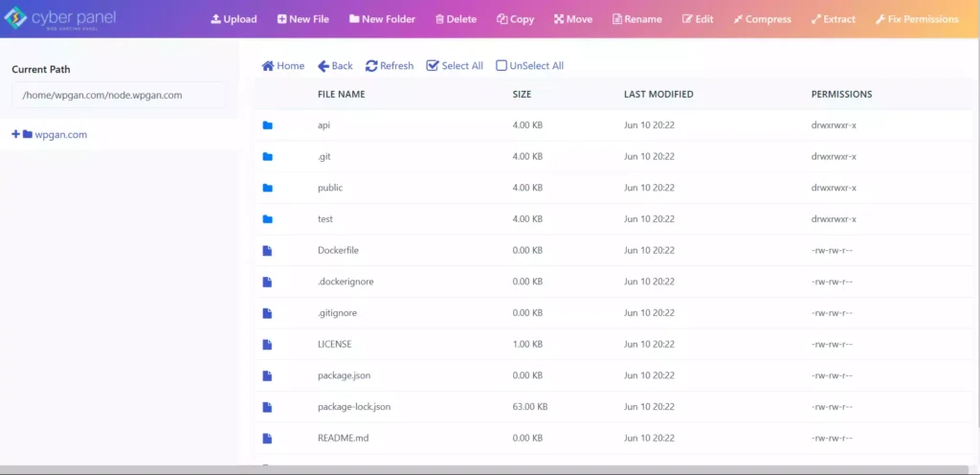
Task: Click Fix Permissions in toolbar
Action: pos(917,19)
